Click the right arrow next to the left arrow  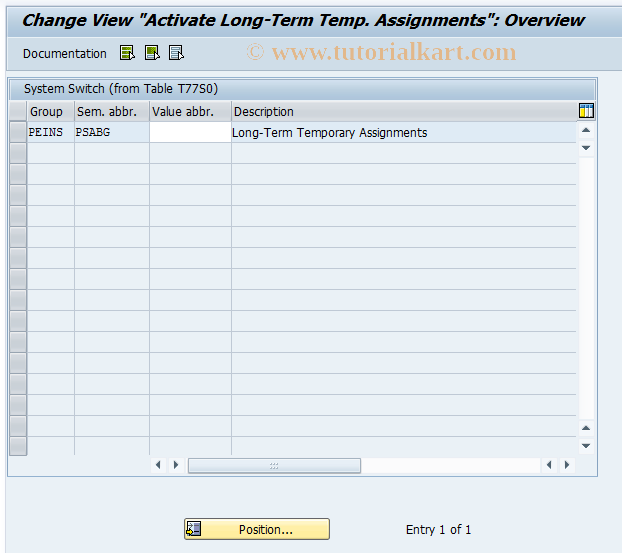[x=176, y=465]
